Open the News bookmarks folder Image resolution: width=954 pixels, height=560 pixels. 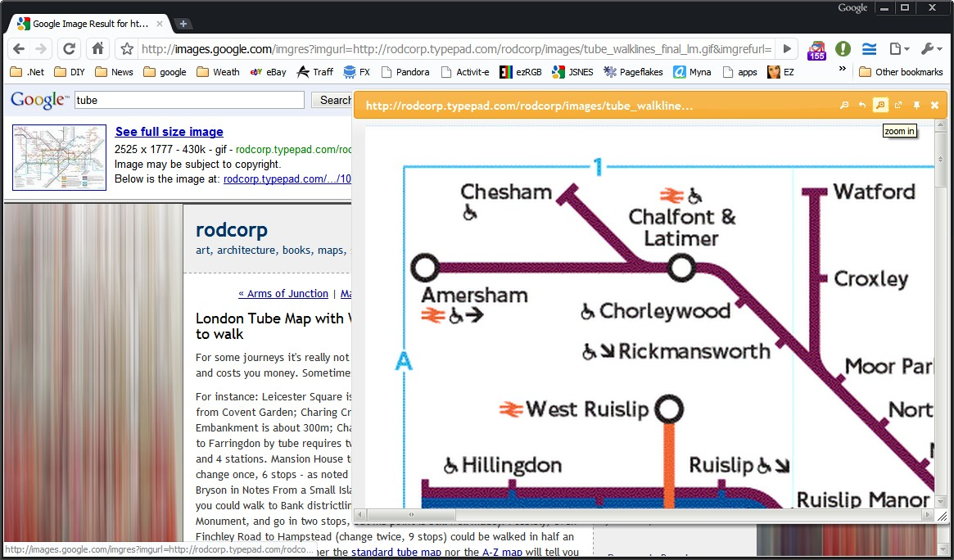point(114,72)
